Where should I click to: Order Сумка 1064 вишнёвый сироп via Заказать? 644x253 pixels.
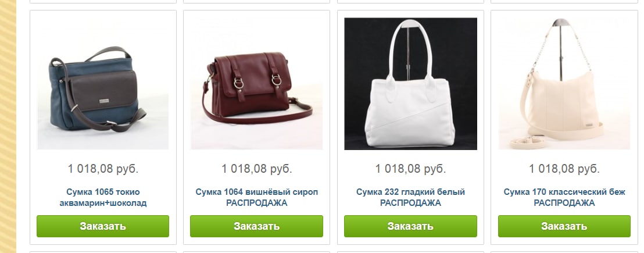(256, 226)
